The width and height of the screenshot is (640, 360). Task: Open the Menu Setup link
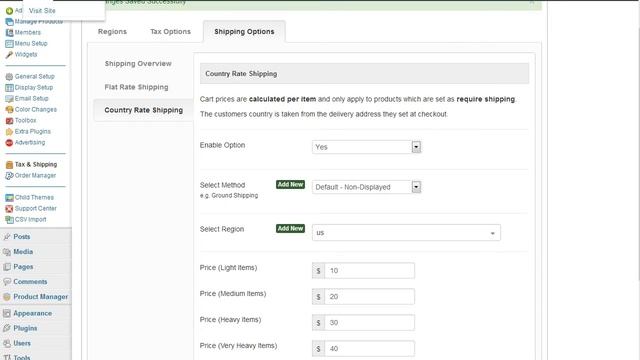pos(31,44)
